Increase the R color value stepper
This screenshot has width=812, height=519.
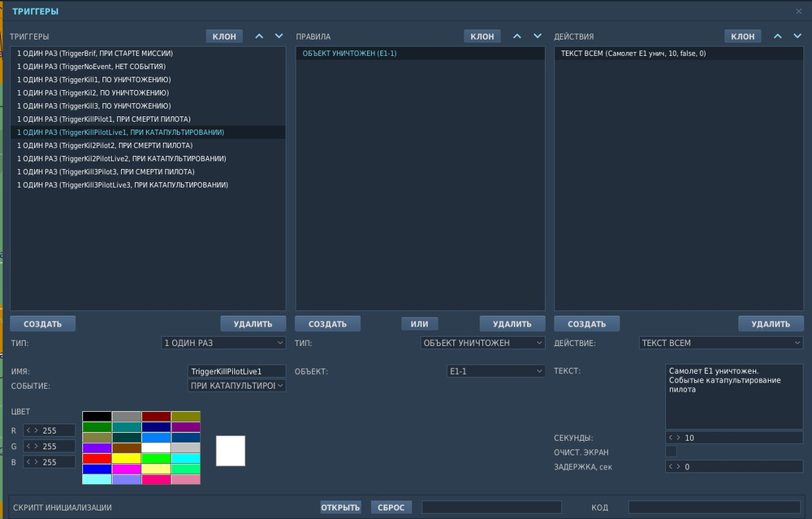[36, 430]
